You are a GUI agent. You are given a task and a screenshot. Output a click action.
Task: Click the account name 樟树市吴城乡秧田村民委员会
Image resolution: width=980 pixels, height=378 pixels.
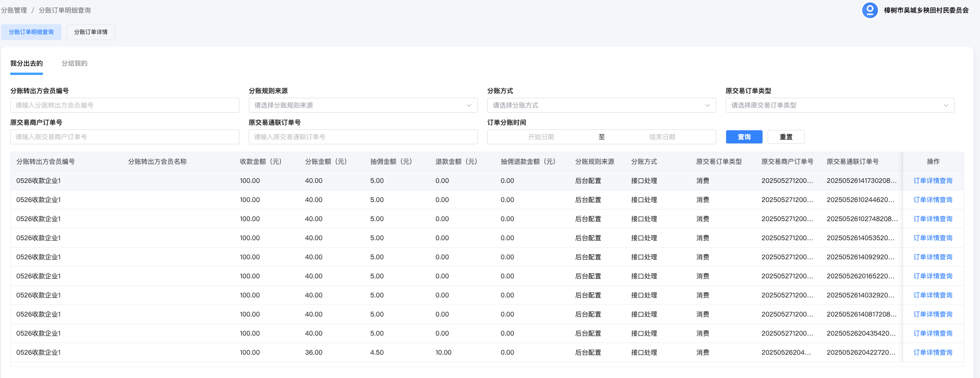click(x=926, y=10)
